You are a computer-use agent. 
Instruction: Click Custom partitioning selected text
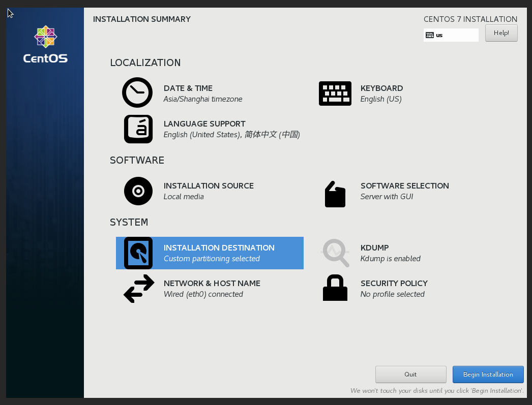(x=212, y=259)
